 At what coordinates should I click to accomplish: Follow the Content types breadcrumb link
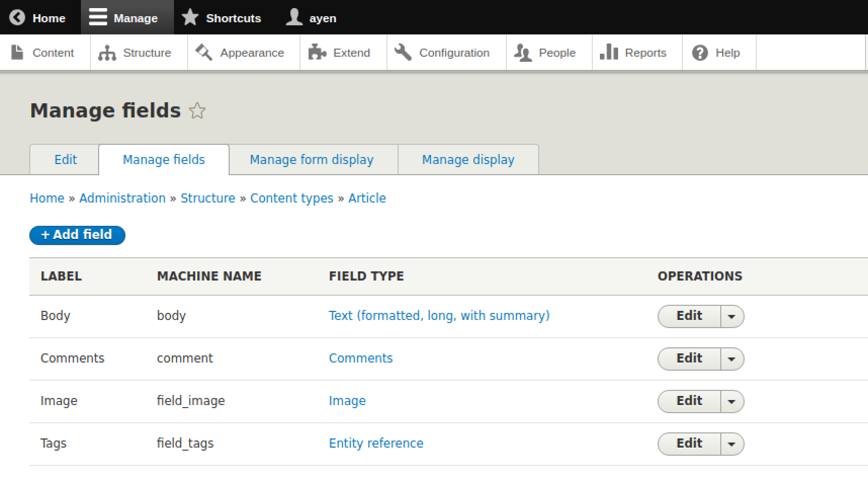coord(291,198)
